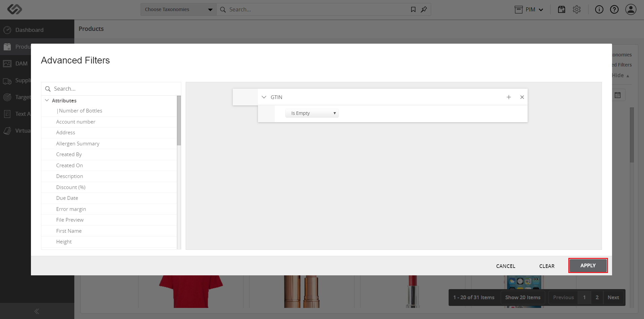
Task: Select the Discount (%) attribute
Action: tap(109, 187)
